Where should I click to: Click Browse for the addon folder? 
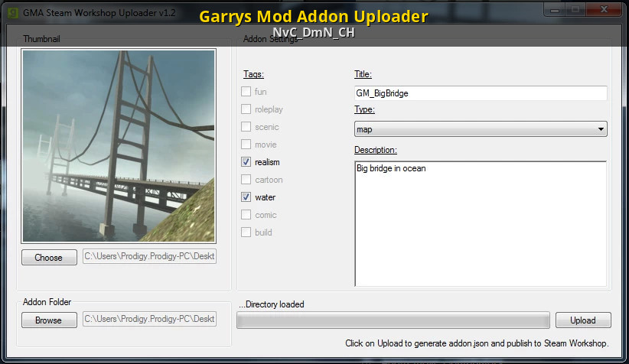coord(48,320)
